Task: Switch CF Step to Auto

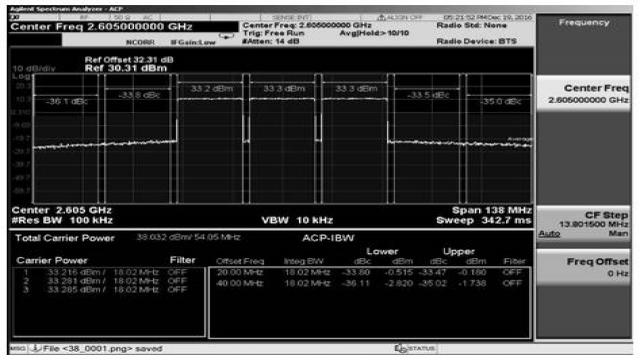Action: click(x=549, y=233)
